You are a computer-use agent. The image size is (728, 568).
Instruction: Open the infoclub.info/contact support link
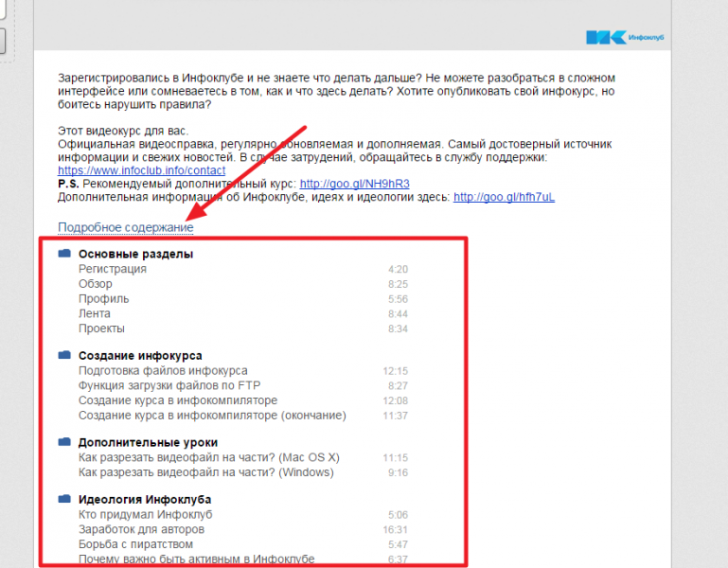point(142,170)
